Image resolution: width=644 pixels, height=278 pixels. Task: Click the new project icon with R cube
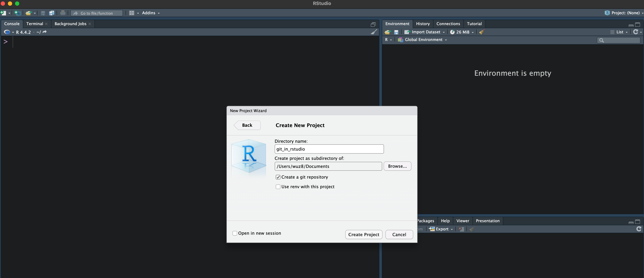(x=18, y=13)
